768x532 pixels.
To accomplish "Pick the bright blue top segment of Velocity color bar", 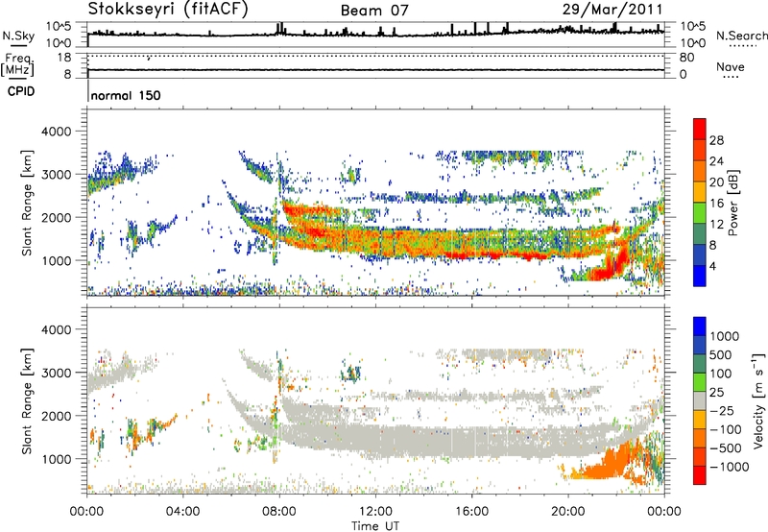I will point(700,326).
